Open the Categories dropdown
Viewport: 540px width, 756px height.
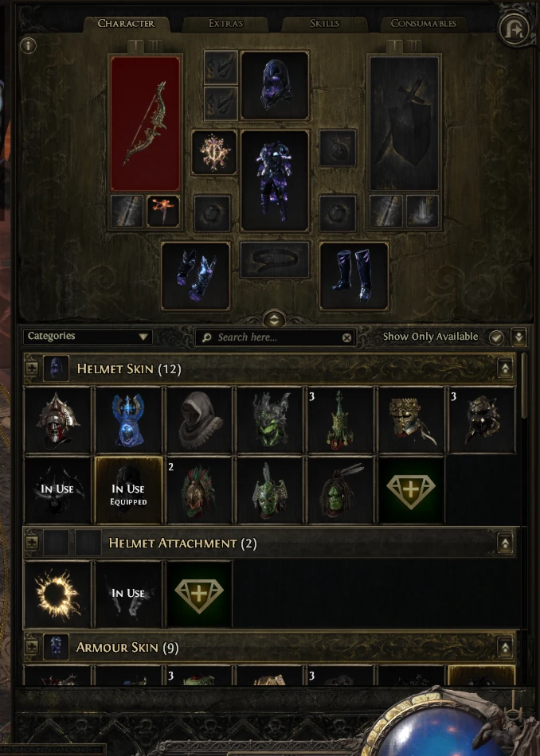[88, 337]
